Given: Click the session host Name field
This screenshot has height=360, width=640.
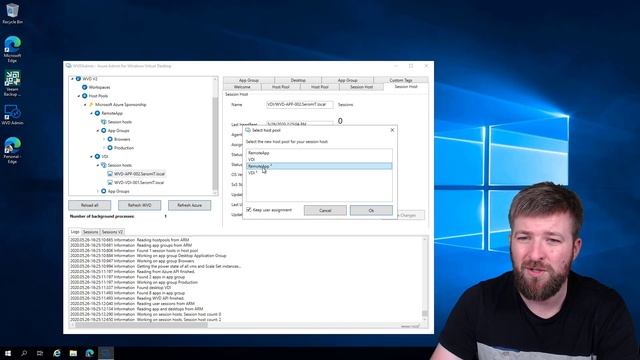Looking at the screenshot, I should click(x=300, y=104).
